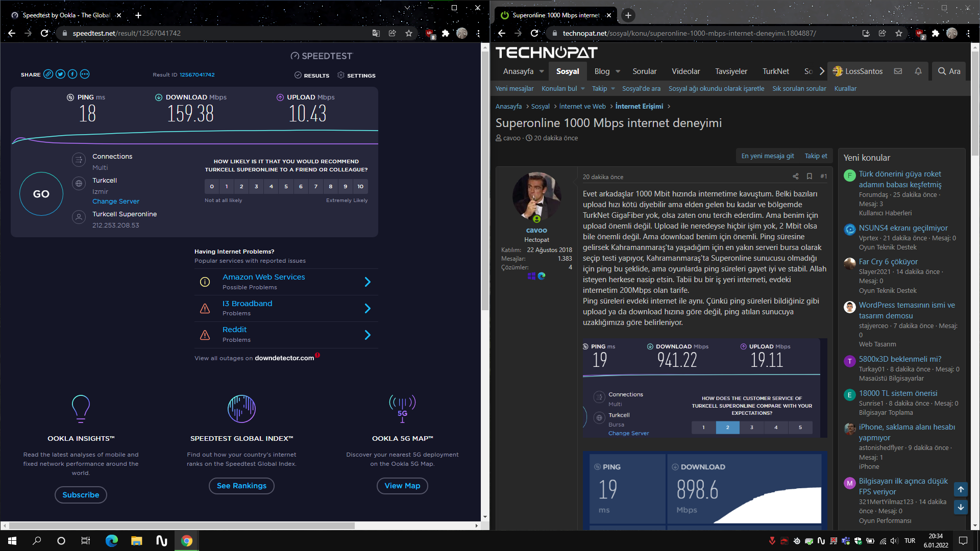Open Technopat inbox envelope icon
This screenshot has height=551, width=980.
898,71
